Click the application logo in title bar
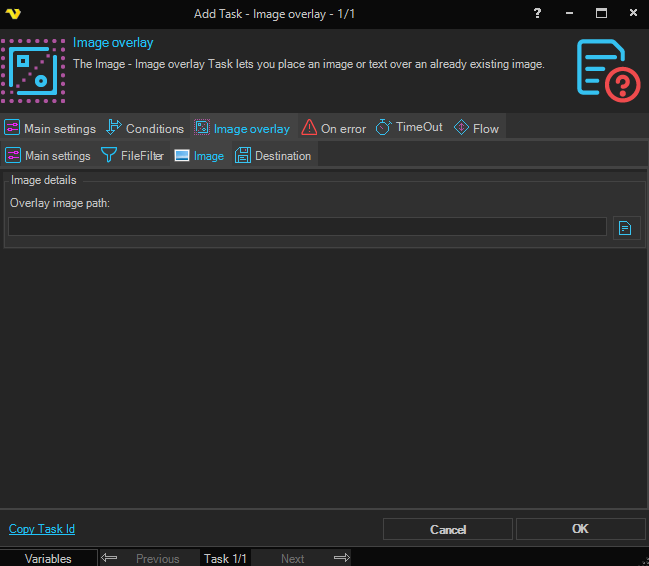This screenshot has height=566, width=649. 14,14
